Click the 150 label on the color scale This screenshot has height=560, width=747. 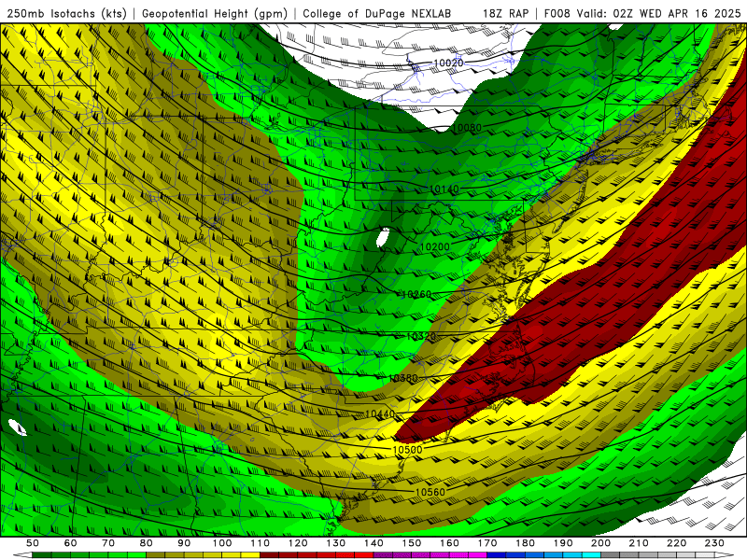(x=412, y=543)
